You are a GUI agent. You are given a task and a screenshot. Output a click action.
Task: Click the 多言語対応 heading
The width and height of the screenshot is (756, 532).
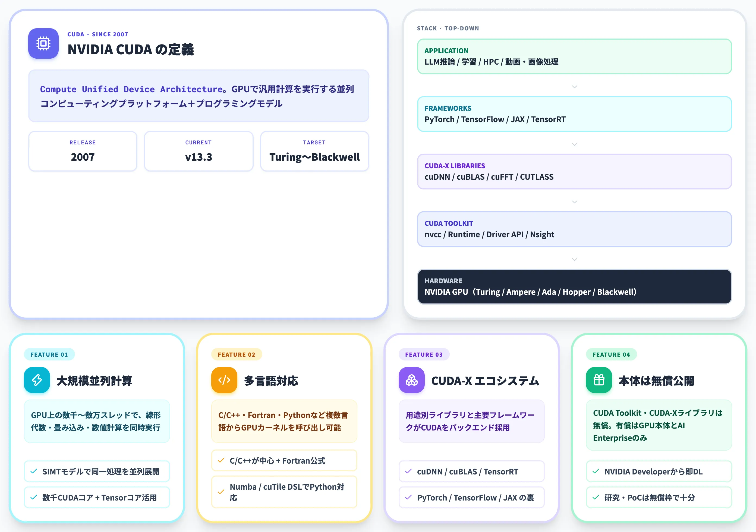pos(271,381)
